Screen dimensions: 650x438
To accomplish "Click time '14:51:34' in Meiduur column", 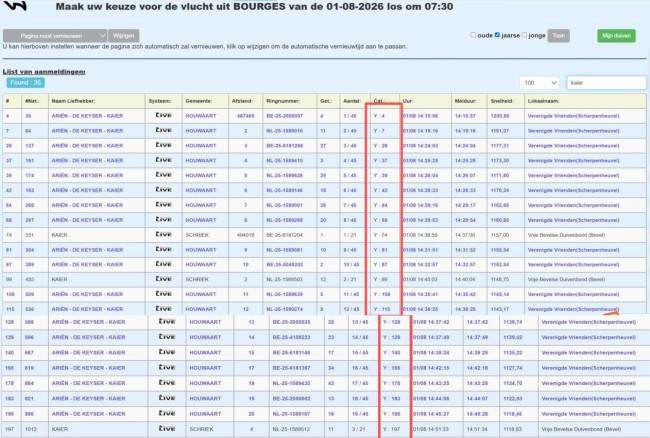I will click(x=477, y=429).
